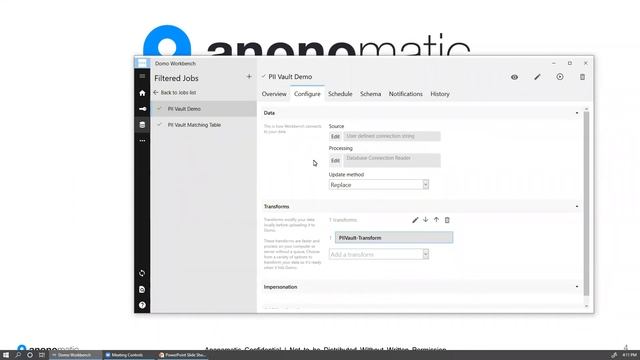Select PII Vault Matching Table job

coord(203,125)
